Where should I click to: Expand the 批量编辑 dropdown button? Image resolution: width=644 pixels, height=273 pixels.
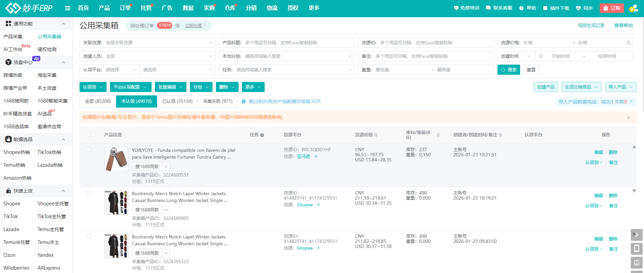click(x=171, y=87)
